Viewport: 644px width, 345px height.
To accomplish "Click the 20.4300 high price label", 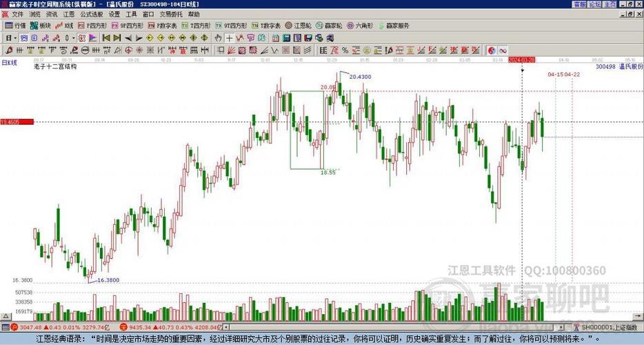I will click(360, 77).
